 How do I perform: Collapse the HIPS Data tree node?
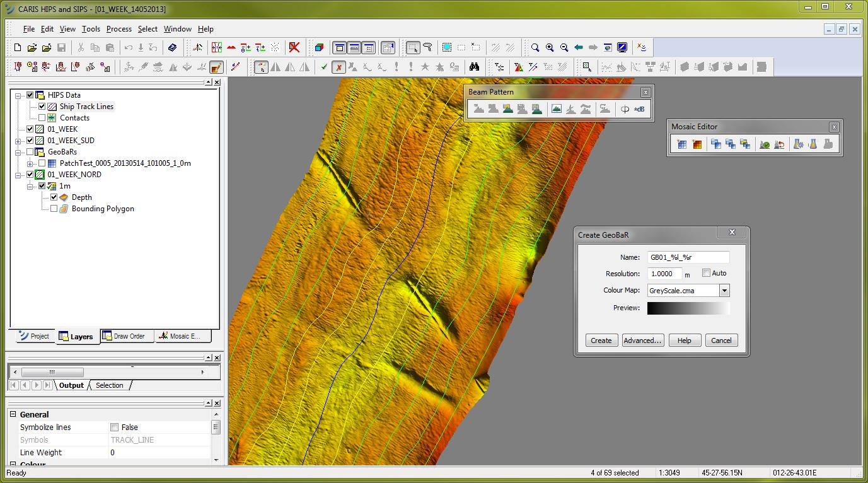click(x=18, y=95)
